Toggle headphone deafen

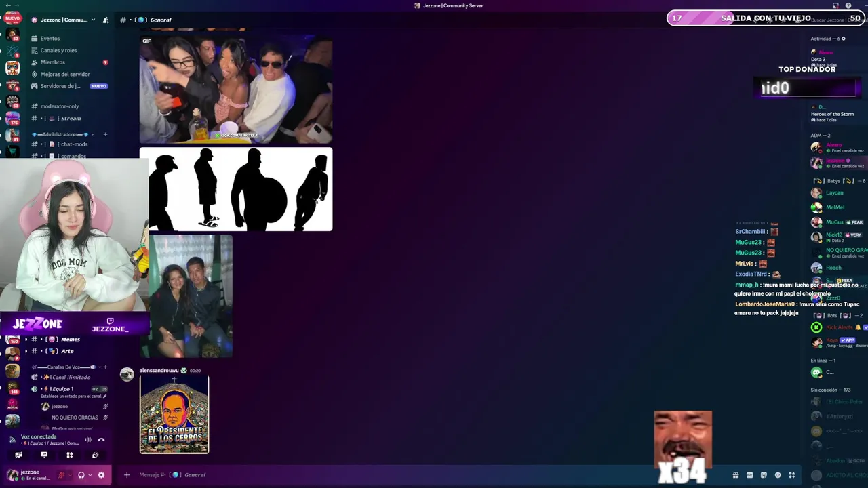(x=81, y=475)
